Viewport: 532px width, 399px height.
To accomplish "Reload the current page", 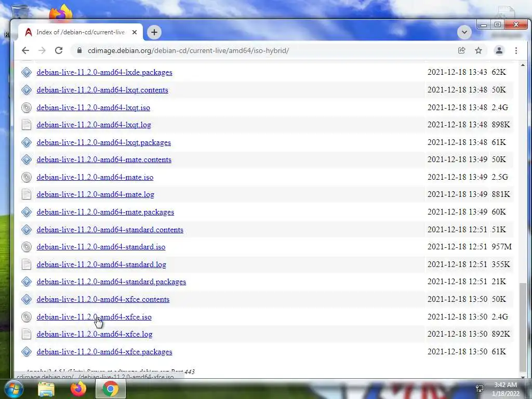I will pos(59,50).
